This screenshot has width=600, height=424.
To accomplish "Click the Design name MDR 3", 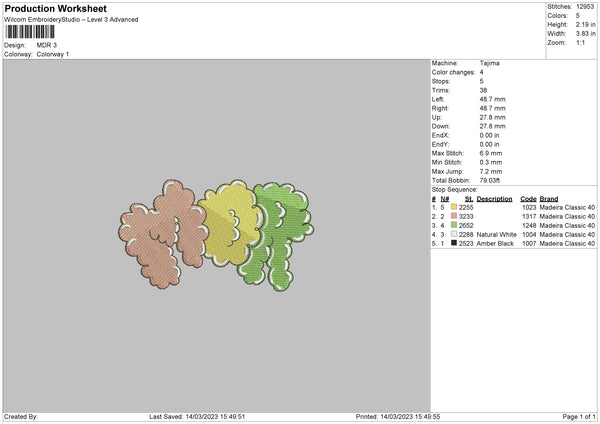I will [x=47, y=45].
